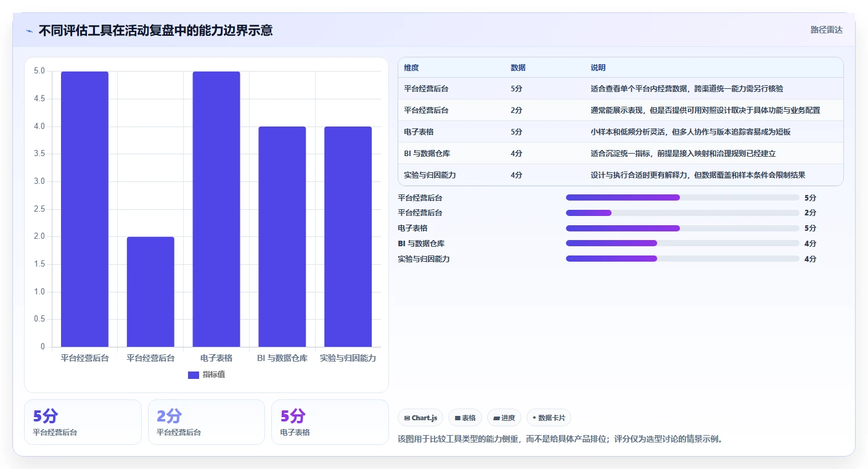Screen dimensions: 868x469
Task: Click the 4分 cell in the table's BI 与数据仓库 row
Action: pos(517,154)
